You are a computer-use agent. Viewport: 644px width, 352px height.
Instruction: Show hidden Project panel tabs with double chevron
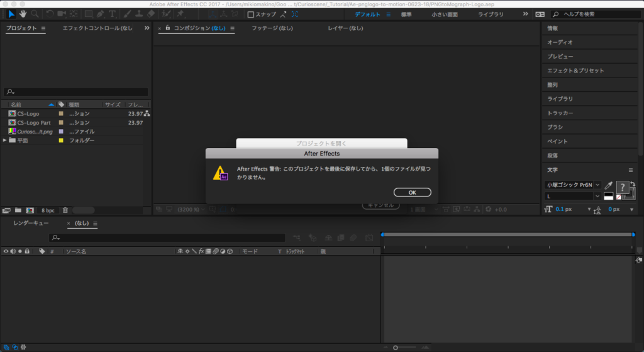coord(147,28)
